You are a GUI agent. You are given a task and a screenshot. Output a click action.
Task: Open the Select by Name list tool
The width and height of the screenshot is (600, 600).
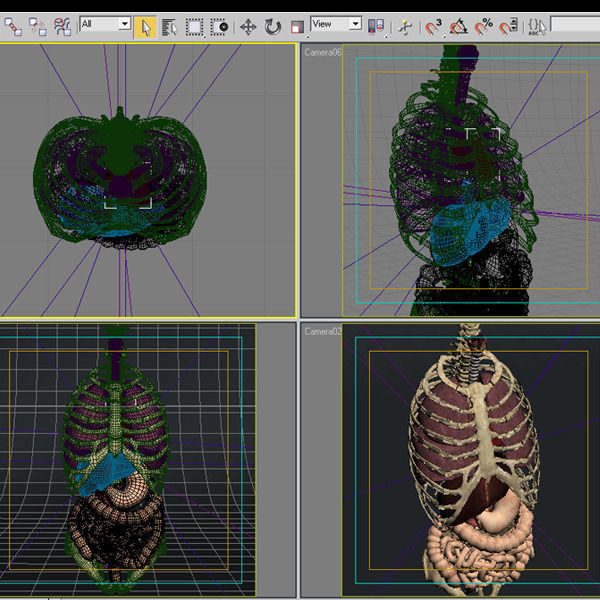169,28
